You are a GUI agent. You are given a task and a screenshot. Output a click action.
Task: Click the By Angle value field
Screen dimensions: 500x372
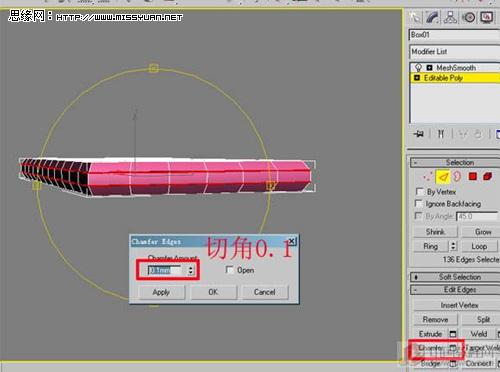[x=477, y=216]
